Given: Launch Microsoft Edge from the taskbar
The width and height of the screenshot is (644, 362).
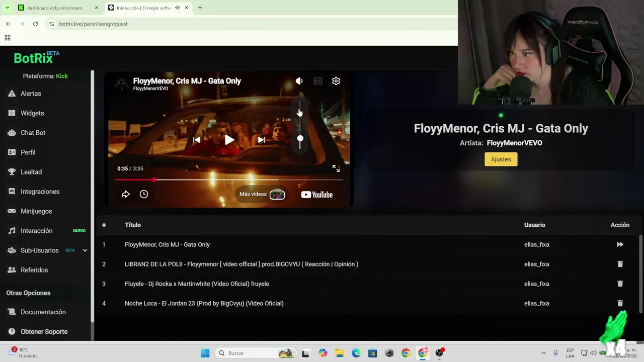Looking at the screenshot, I should click(356, 353).
